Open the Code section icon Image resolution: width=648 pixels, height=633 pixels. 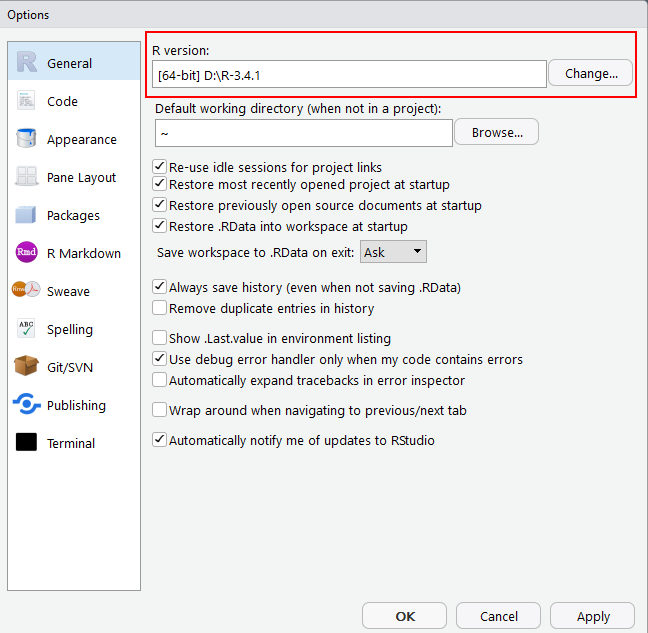26,101
